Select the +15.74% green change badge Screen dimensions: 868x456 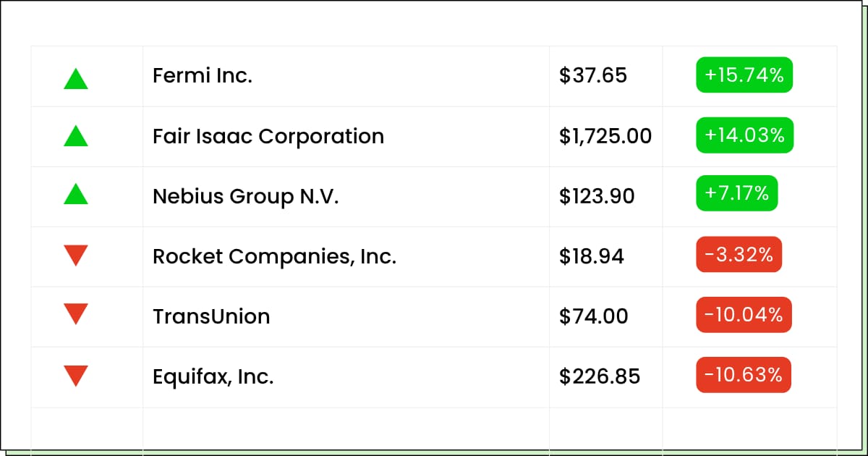[744, 75]
